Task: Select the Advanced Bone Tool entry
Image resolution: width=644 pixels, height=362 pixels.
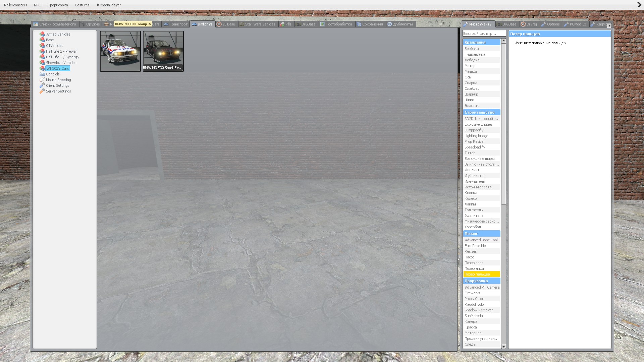Action: click(x=481, y=240)
